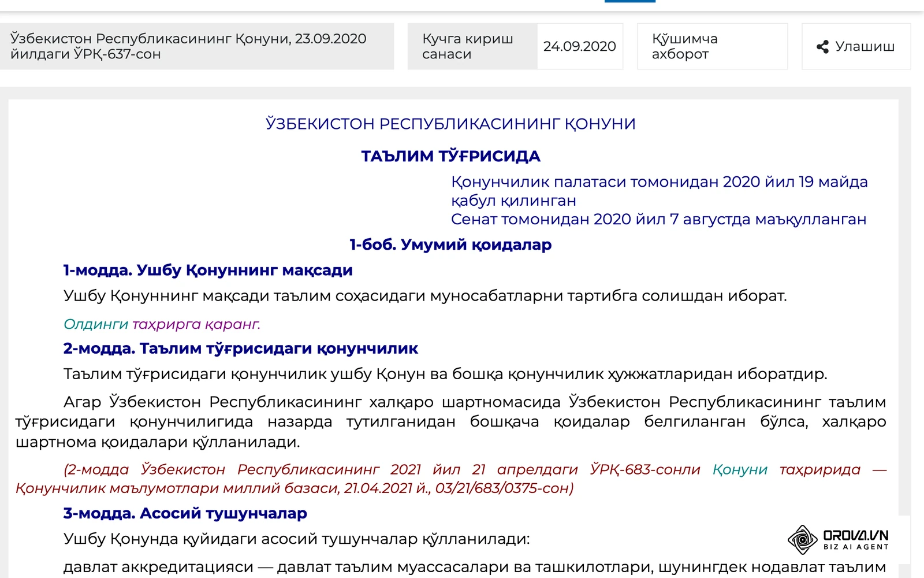Click the Сенат томонидан 2020 йил line
The width and height of the screenshot is (924, 578).
click(658, 220)
